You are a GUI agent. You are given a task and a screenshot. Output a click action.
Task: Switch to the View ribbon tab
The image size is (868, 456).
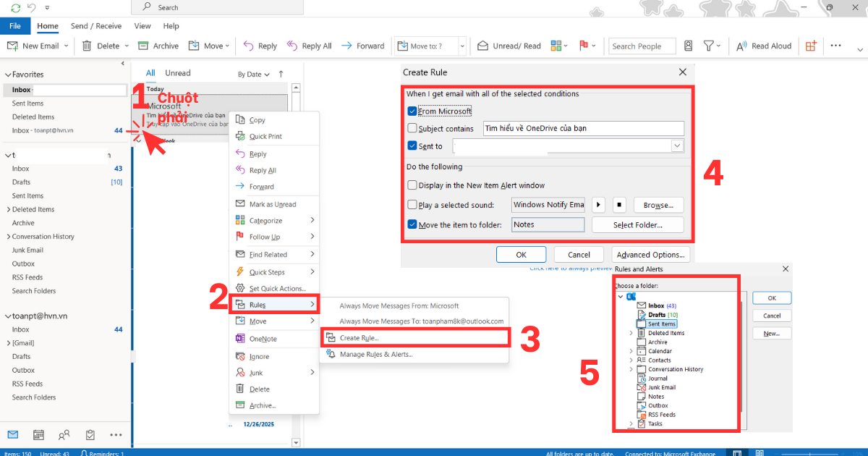point(142,25)
